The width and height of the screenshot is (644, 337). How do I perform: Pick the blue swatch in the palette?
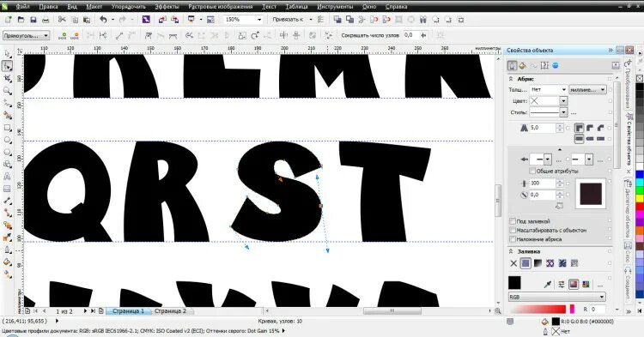[x=640, y=175]
